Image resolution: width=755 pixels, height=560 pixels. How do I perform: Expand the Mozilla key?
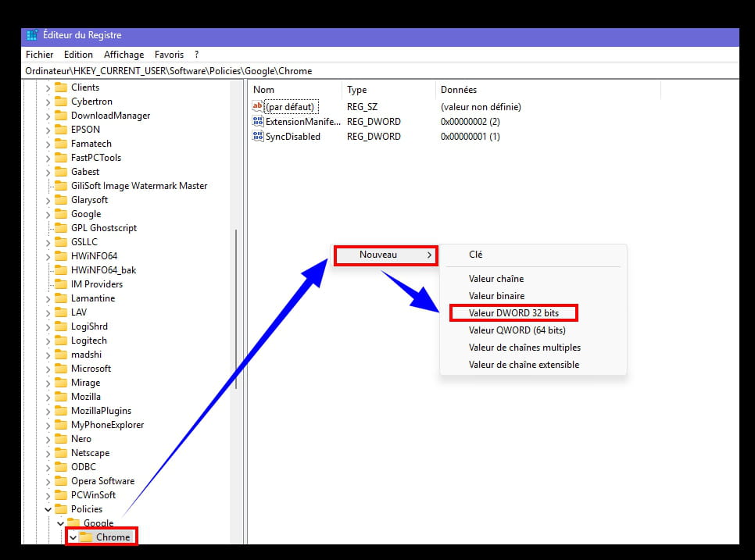coord(48,398)
